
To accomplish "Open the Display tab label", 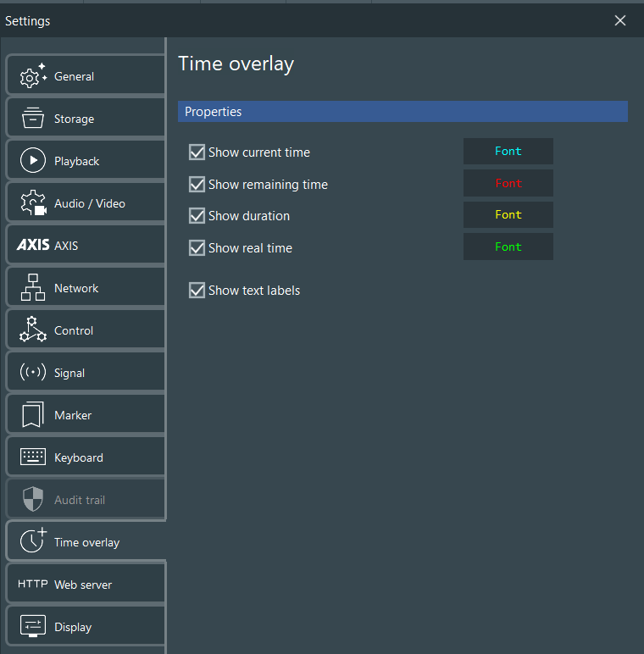I will click(x=73, y=627).
